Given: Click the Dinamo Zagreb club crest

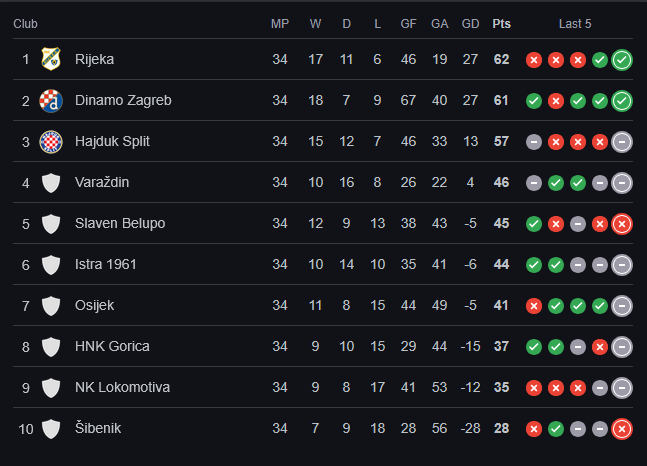Looking at the screenshot, I should (x=51, y=100).
